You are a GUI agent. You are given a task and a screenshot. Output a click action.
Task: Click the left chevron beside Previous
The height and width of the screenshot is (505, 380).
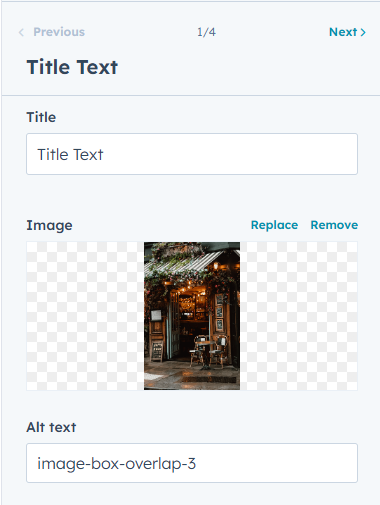21,32
